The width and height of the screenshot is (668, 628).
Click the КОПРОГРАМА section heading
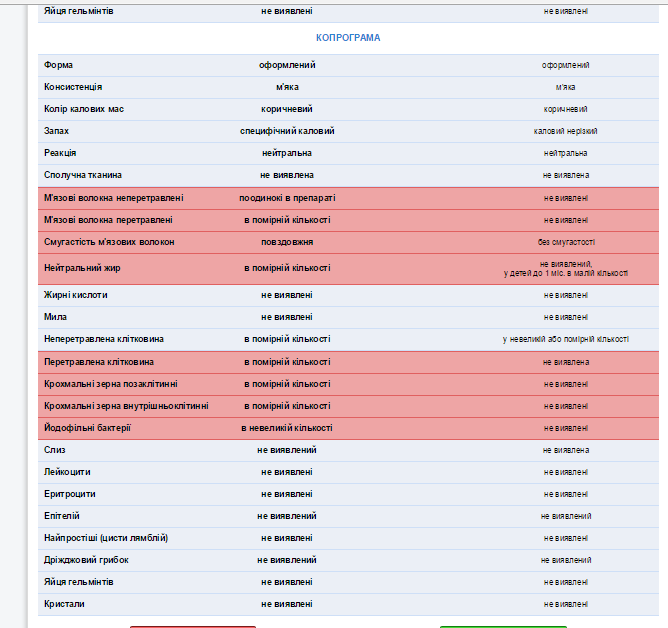click(348, 38)
